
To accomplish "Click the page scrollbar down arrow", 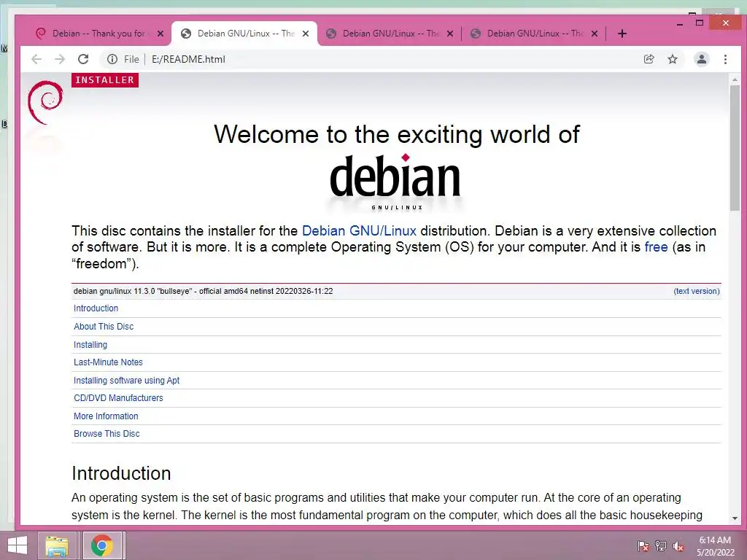I will [735, 518].
